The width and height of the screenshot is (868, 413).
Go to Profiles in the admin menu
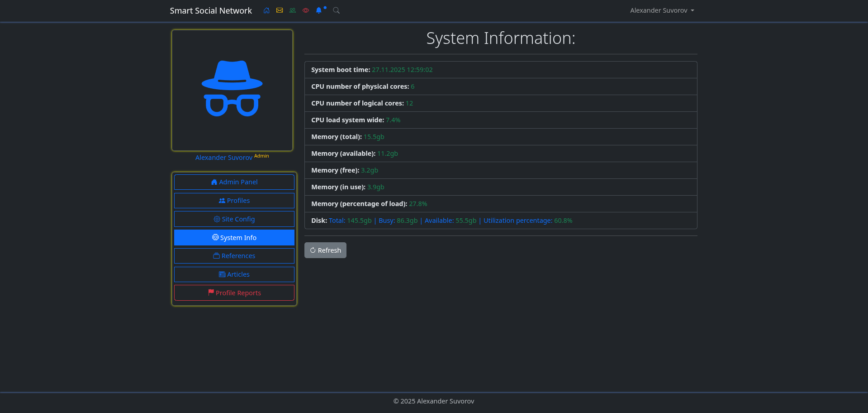[x=234, y=201]
